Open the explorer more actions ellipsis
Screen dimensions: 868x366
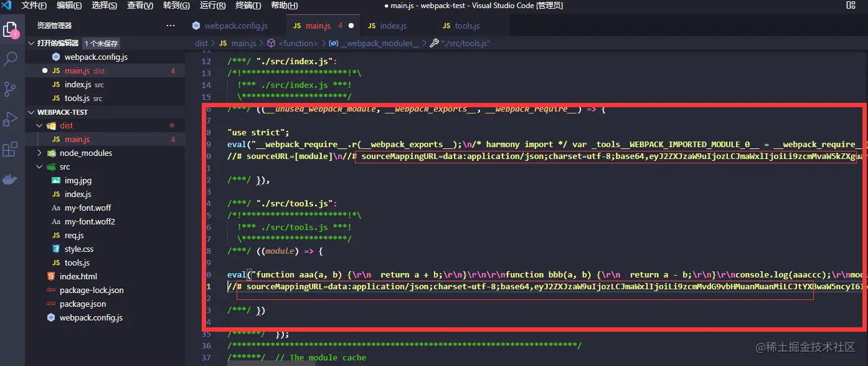coord(171,26)
